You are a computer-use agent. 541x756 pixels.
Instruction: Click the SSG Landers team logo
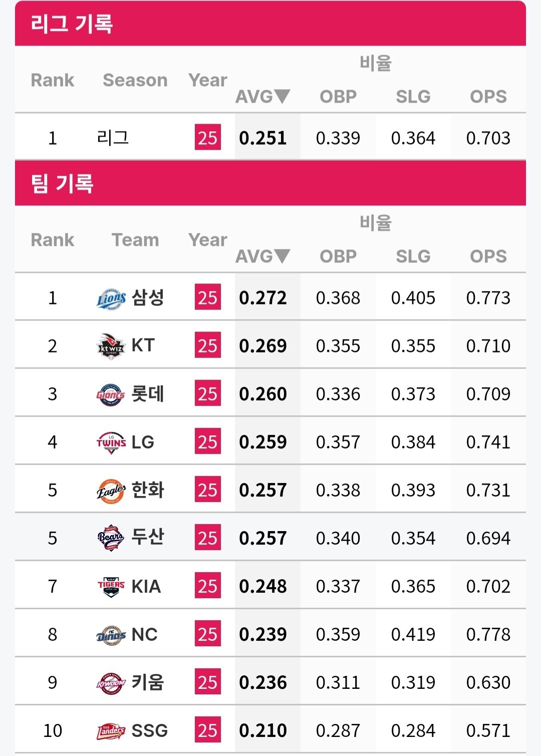point(111,731)
